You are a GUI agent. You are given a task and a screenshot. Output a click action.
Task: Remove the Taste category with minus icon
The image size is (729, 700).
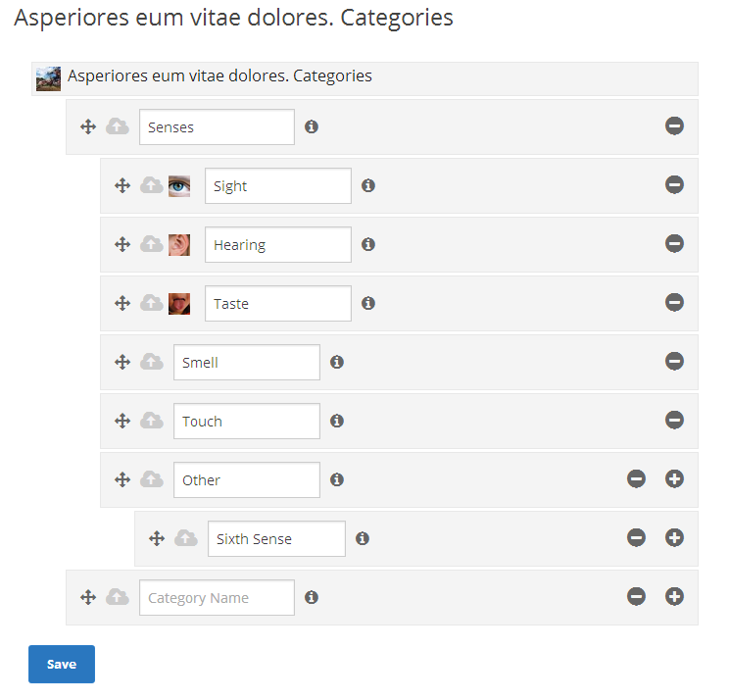tap(674, 302)
